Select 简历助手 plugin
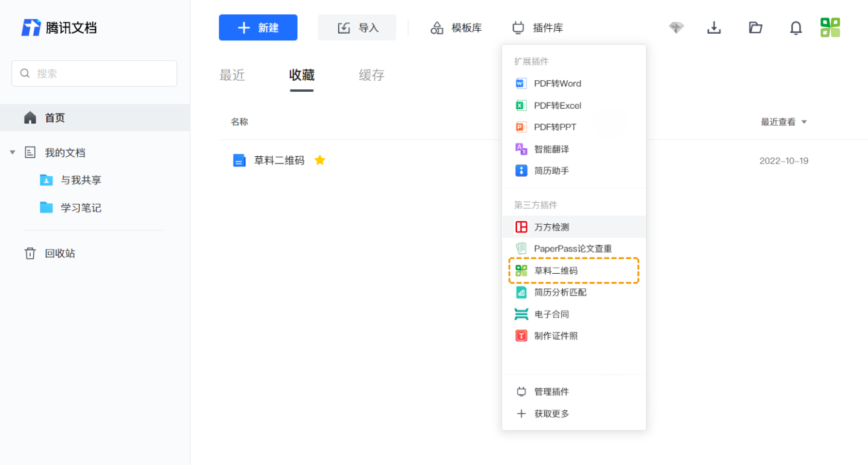The width and height of the screenshot is (868, 465). coord(574,171)
